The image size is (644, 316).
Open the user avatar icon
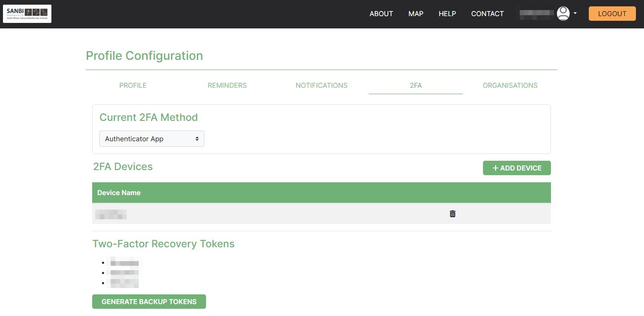pos(563,14)
